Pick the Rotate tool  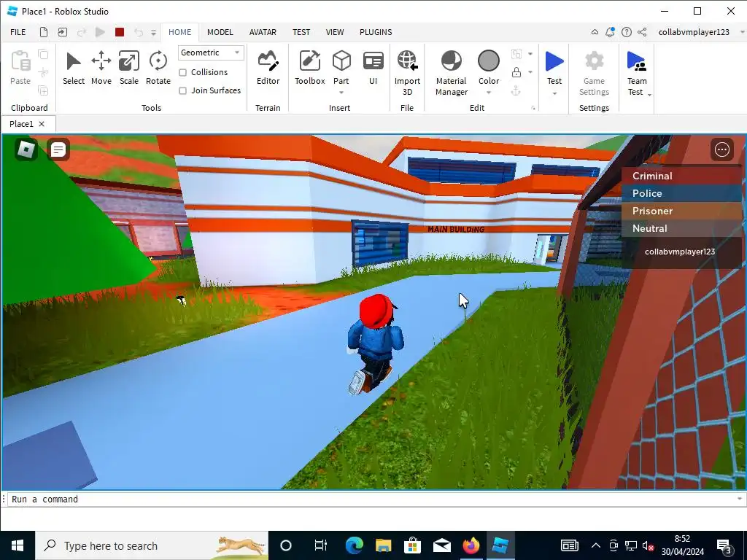coord(158,68)
